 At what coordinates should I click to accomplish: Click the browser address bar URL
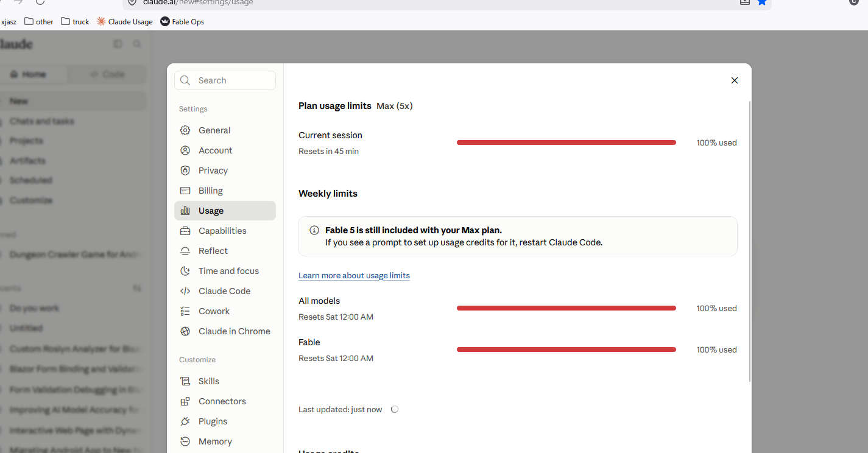coord(198,2)
